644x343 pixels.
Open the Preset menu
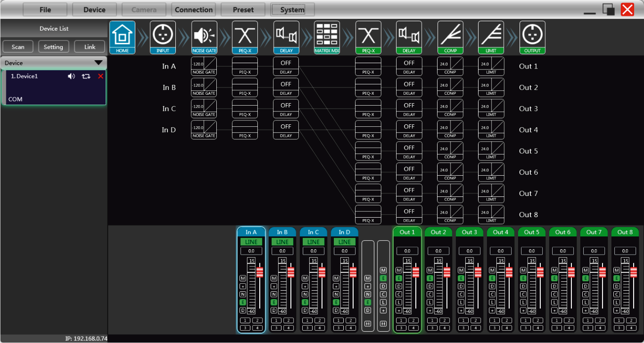pyautogui.click(x=243, y=9)
